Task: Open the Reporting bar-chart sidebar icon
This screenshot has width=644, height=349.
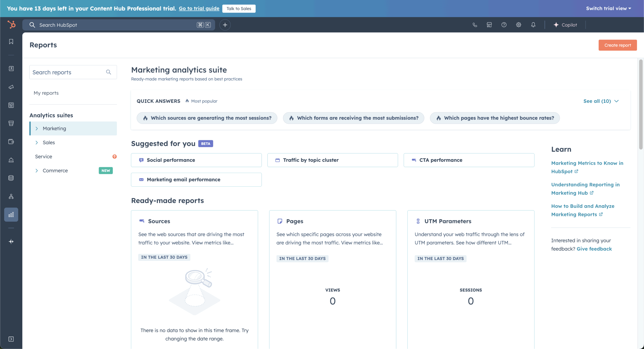Action: [11, 215]
